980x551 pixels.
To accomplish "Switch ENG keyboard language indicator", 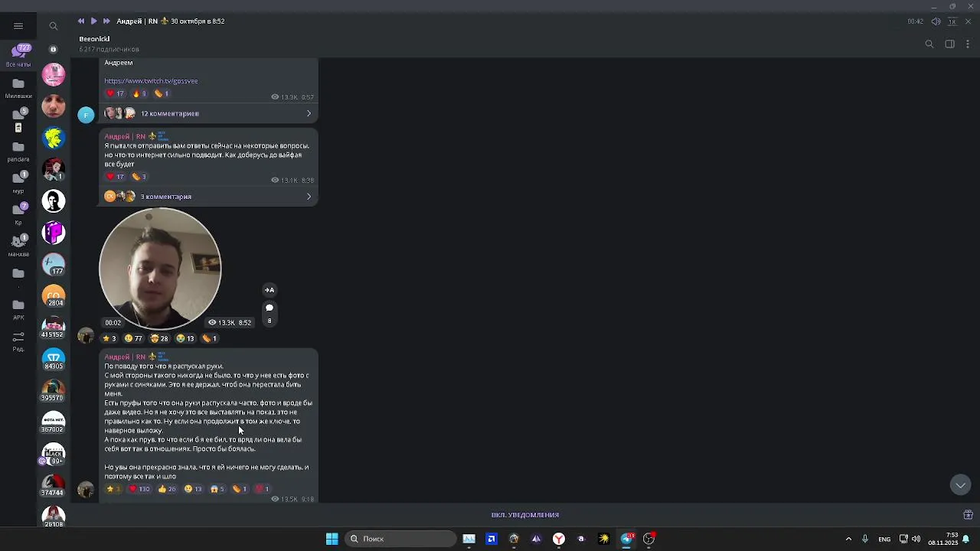I will (x=884, y=539).
